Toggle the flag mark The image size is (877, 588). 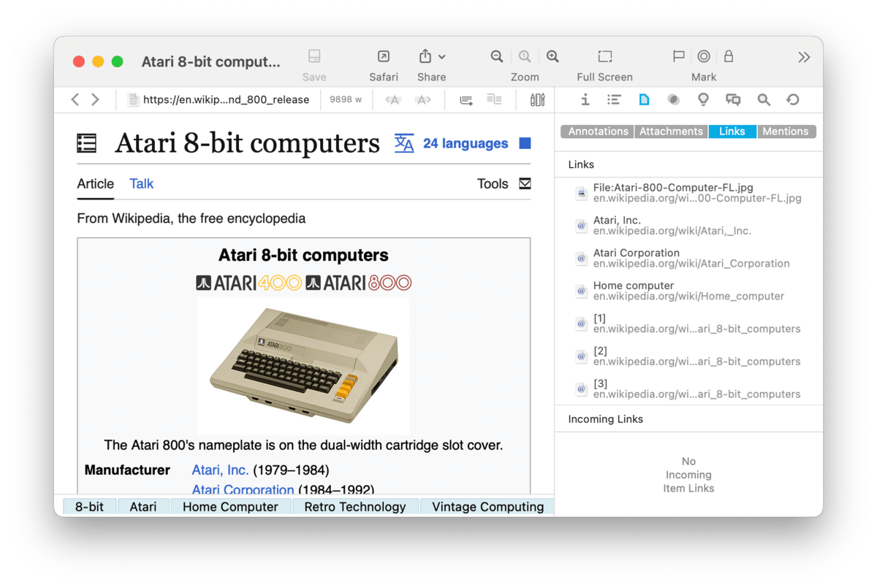click(x=678, y=57)
